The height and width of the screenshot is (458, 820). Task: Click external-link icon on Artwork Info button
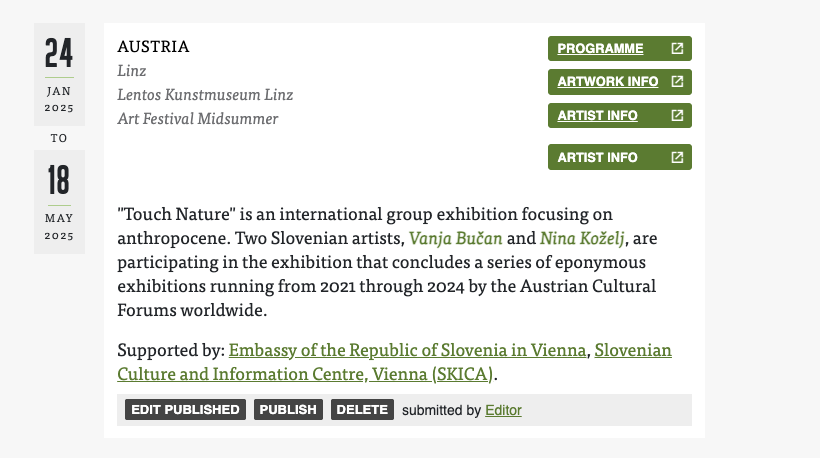[x=677, y=82]
